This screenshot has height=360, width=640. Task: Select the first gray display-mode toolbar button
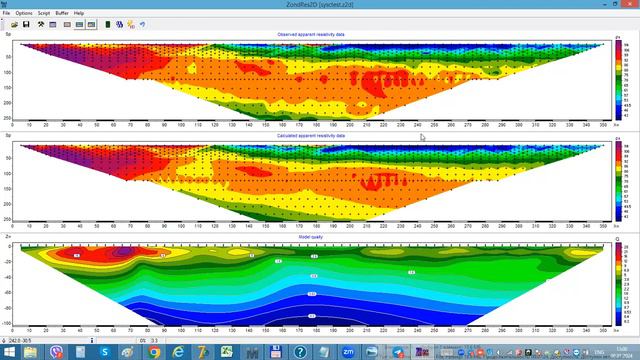67,24
